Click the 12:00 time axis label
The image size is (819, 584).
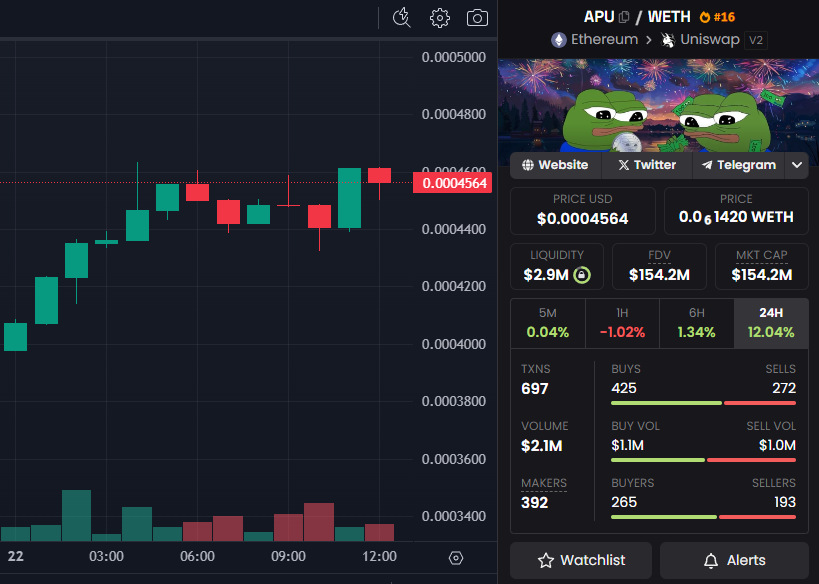click(380, 556)
